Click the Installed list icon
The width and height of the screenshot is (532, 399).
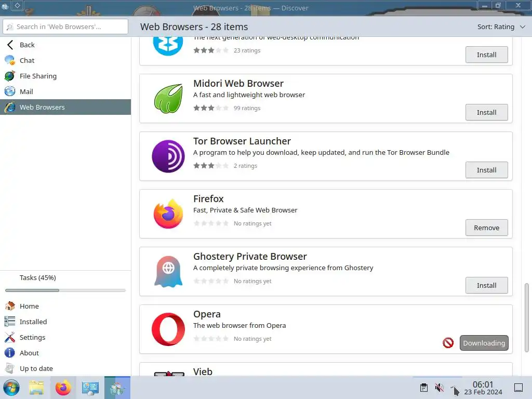(10, 322)
